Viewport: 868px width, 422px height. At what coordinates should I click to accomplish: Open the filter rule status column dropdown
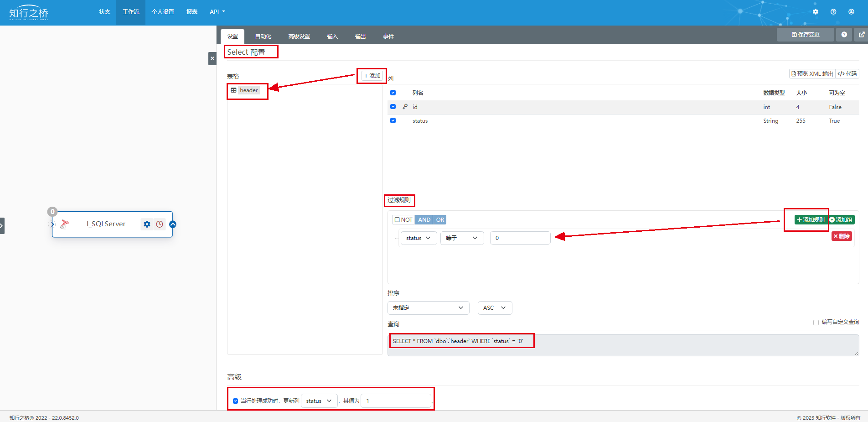tap(418, 238)
